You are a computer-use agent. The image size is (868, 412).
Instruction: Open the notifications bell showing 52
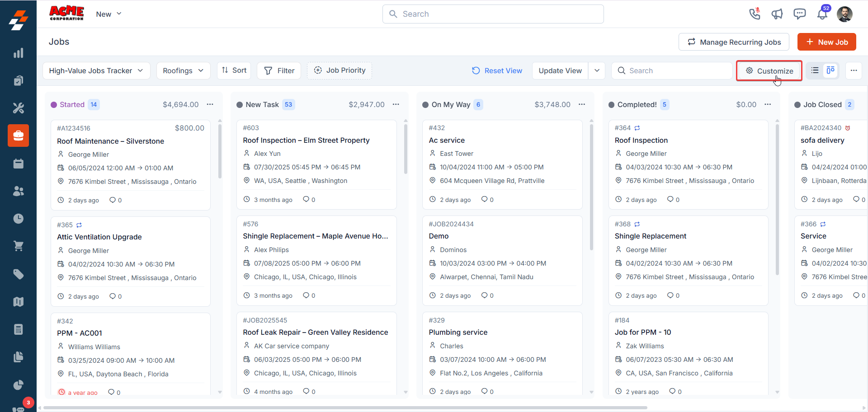pyautogui.click(x=822, y=14)
